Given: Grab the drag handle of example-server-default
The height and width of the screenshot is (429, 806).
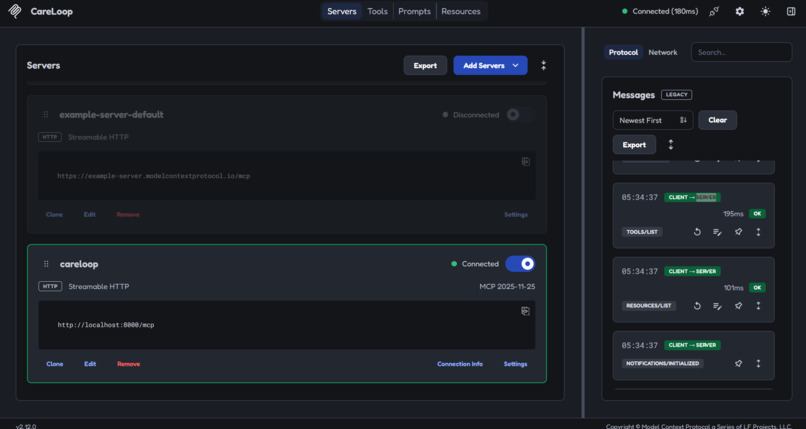Looking at the screenshot, I should coord(46,115).
